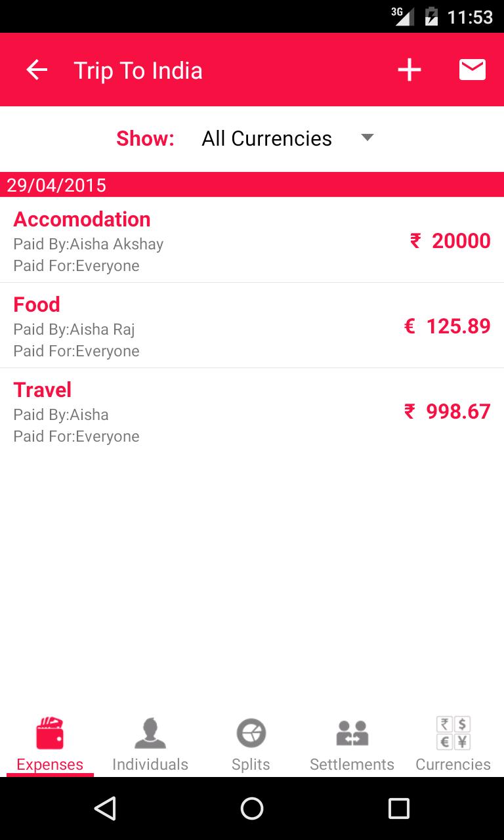Open the Individuals person icon
The width and height of the screenshot is (504, 840).
click(x=150, y=733)
